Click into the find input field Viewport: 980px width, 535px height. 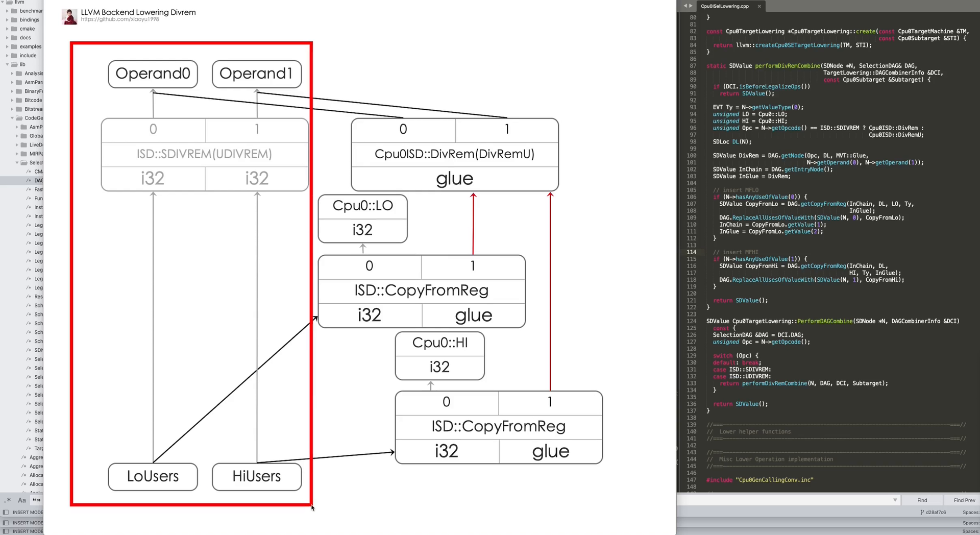(x=789, y=500)
